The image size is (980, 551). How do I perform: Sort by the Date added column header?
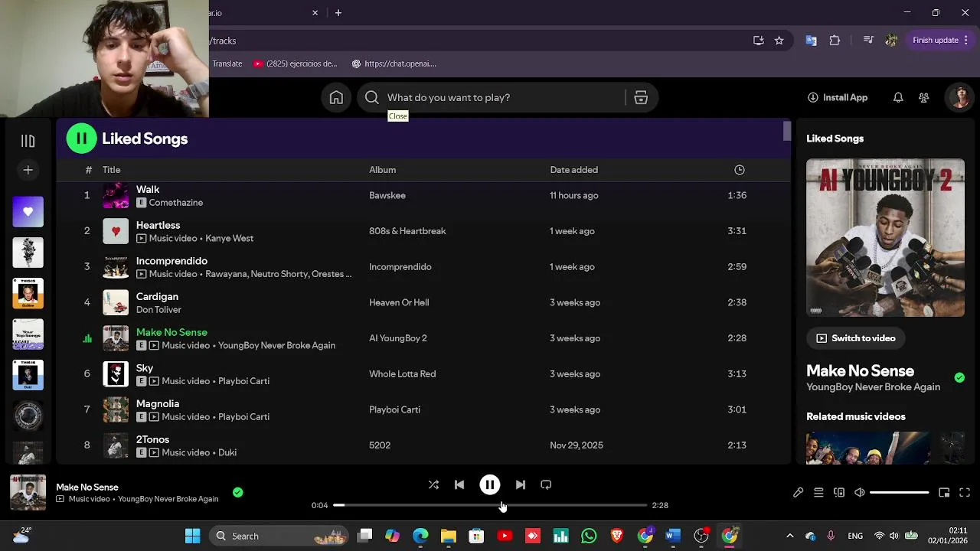coord(573,170)
